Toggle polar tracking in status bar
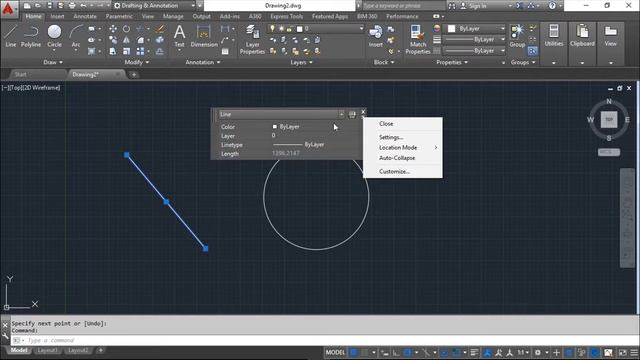640x360 pixels. [407, 353]
